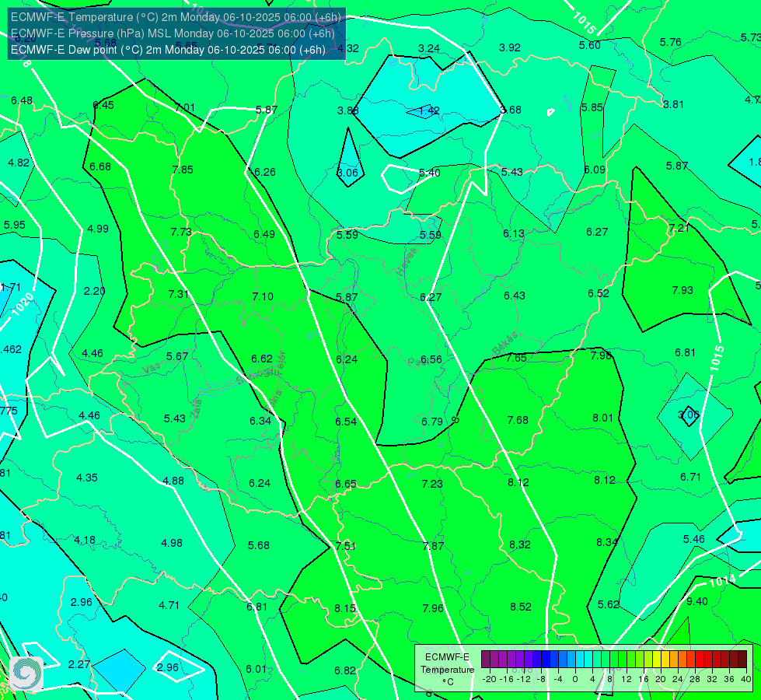Click the 3.92 temperature value
Image resolution: width=761 pixels, height=700 pixels.
click(510, 47)
